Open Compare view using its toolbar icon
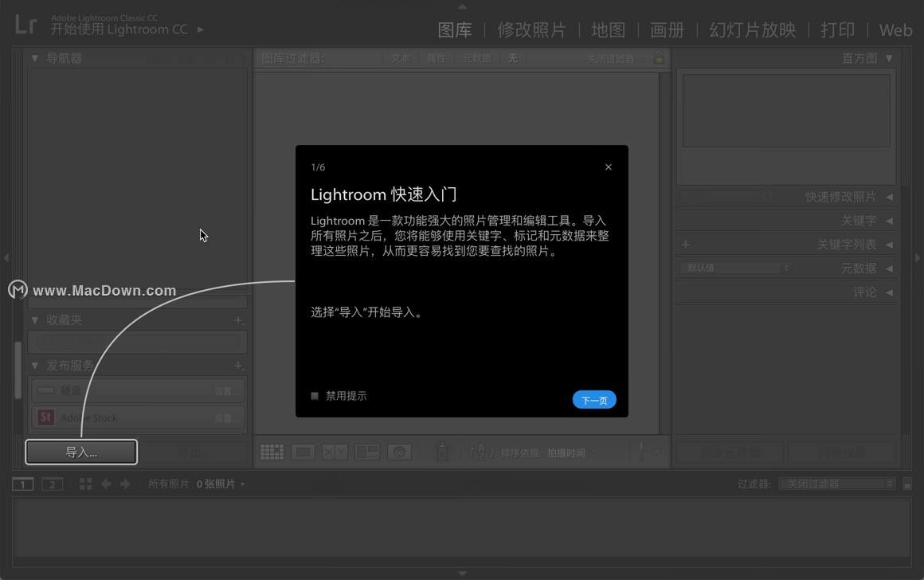The width and height of the screenshot is (924, 580). click(x=335, y=452)
